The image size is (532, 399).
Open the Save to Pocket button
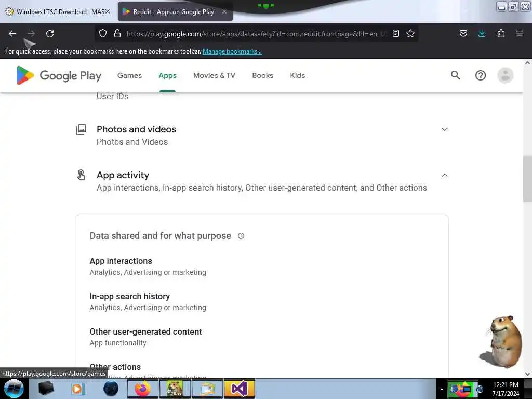tap(463, 33)
